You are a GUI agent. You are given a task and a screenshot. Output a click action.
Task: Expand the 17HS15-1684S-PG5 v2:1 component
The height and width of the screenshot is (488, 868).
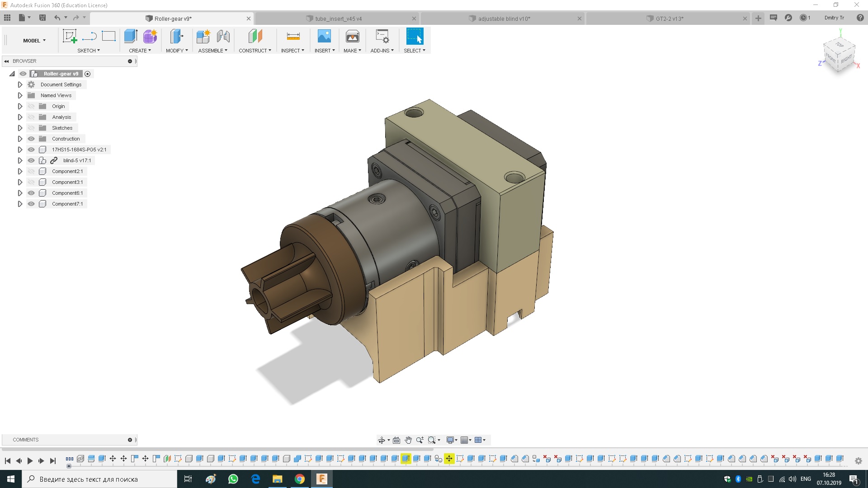coord(20,150)
